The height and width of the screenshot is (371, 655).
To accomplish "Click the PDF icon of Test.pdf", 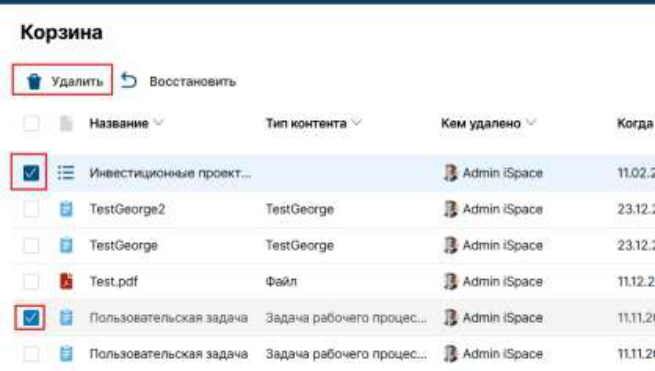I will point(66,281).
